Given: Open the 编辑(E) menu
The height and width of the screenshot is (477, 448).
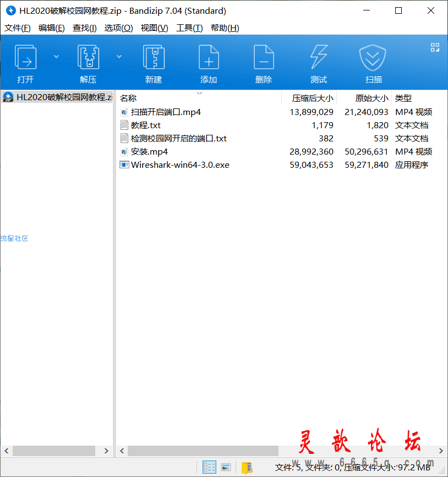Looking at the screenshot, I should (x=51, y=28).
